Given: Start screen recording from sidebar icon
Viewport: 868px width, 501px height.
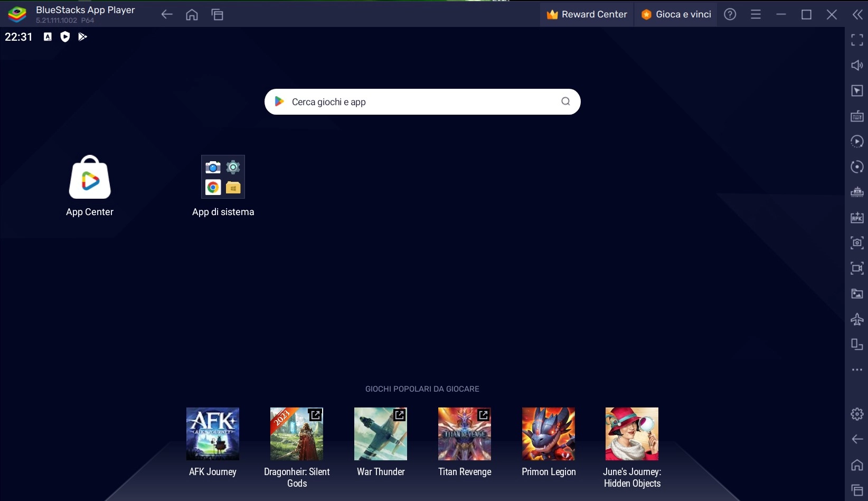Looking at the screenshot, I should click(x=857, y=268).
